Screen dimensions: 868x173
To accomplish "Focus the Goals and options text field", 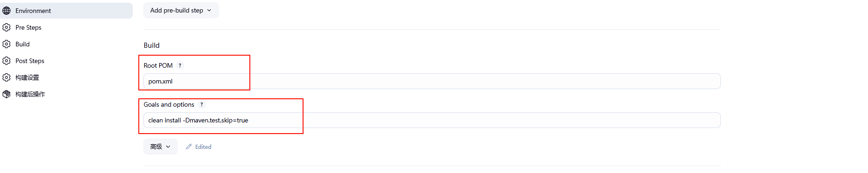I will pos(432,120).
